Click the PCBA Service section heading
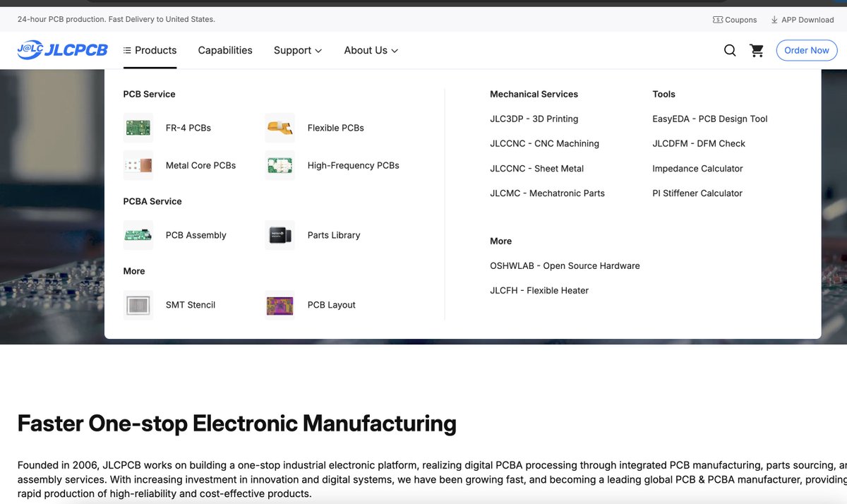 tap(152, 201)
